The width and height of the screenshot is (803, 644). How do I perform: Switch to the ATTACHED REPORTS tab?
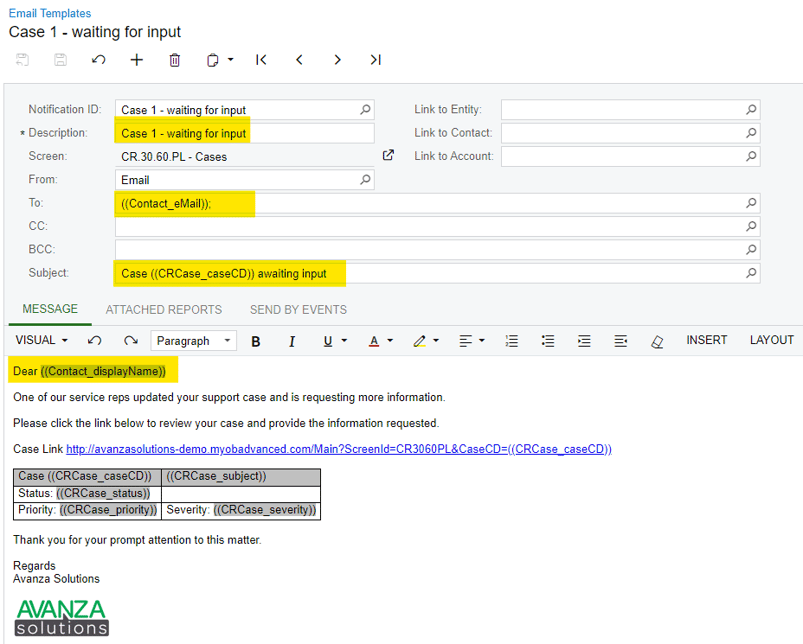pyautogui.click(x=164, y=310)
